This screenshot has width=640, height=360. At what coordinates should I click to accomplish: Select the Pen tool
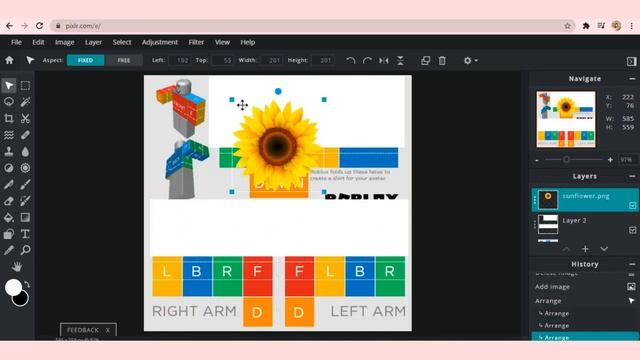(9, 184)
